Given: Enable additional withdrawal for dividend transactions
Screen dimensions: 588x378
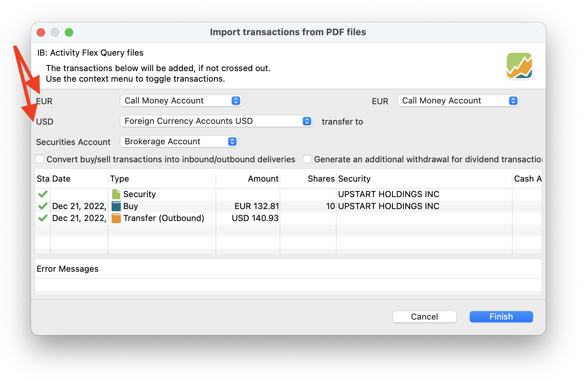Looking at the screenshot, I should tap(307, 159).
